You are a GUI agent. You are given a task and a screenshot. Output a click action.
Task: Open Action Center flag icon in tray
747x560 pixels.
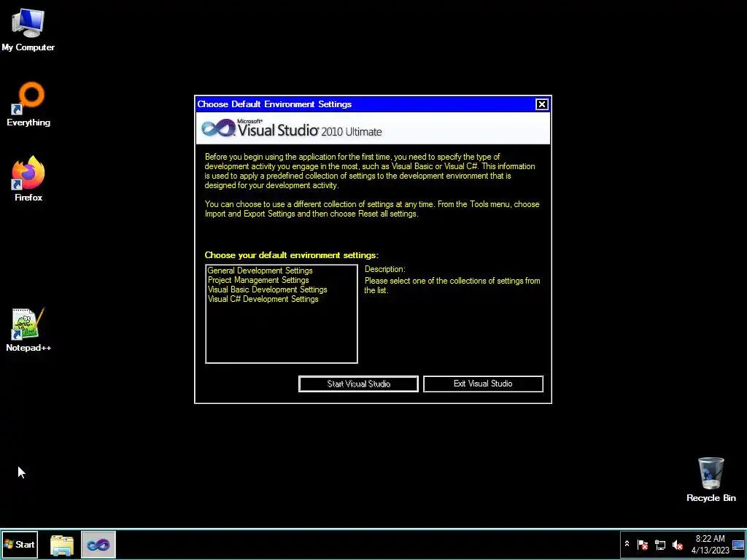pos(643,544)
